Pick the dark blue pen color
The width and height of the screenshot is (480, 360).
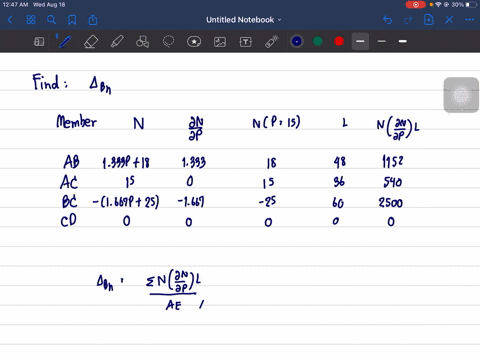tap(297, 41)
